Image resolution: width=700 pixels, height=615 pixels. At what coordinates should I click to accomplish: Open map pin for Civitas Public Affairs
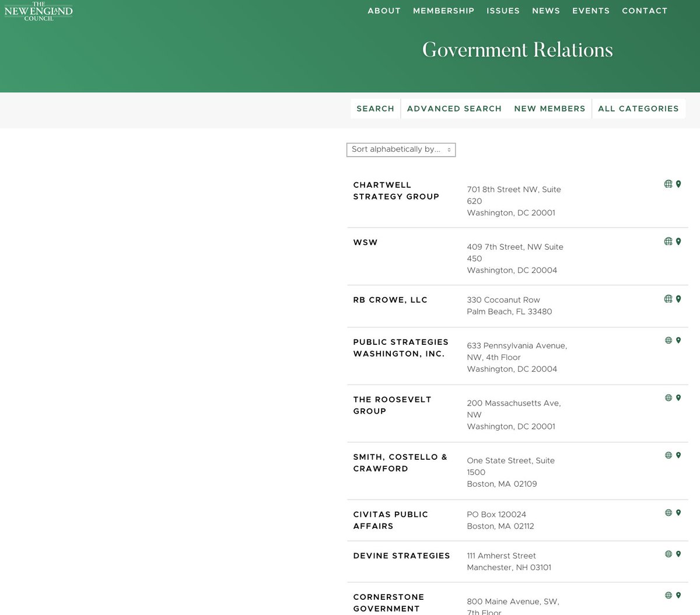click(x=678, y=512)
